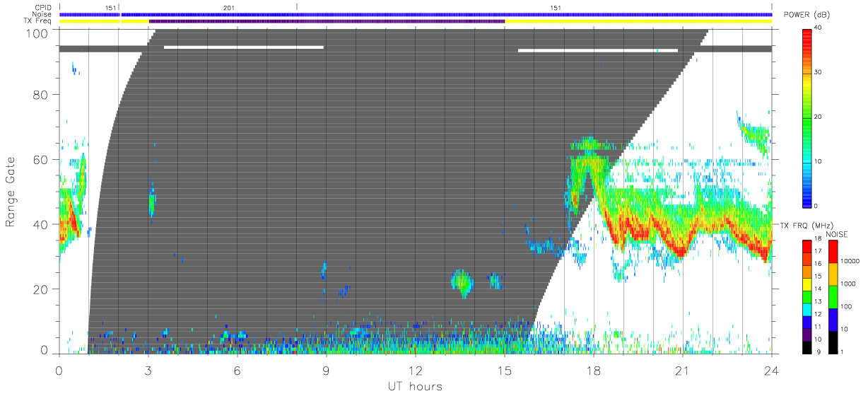
Task: Click the white bar between 3 and 9 UT
Action: 243,47
